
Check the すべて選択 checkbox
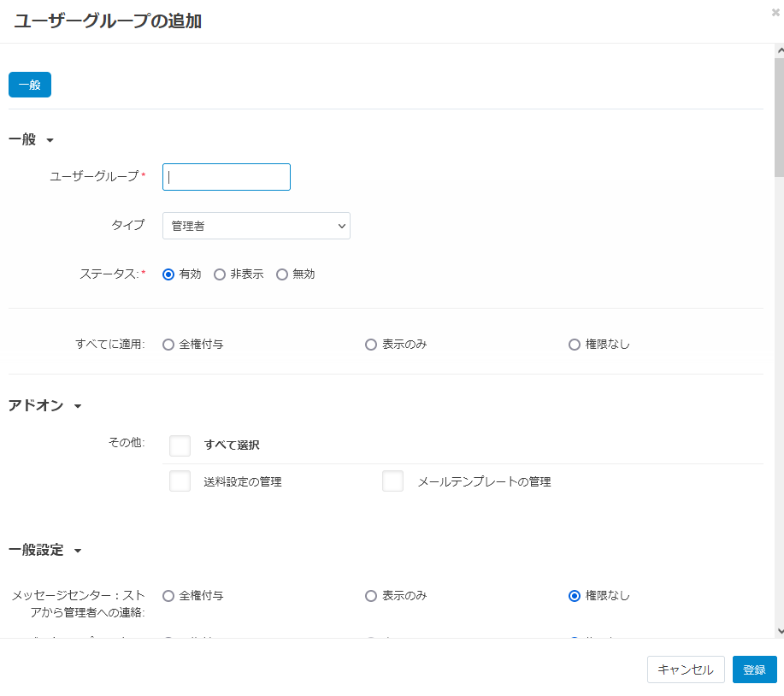point(180,445)
